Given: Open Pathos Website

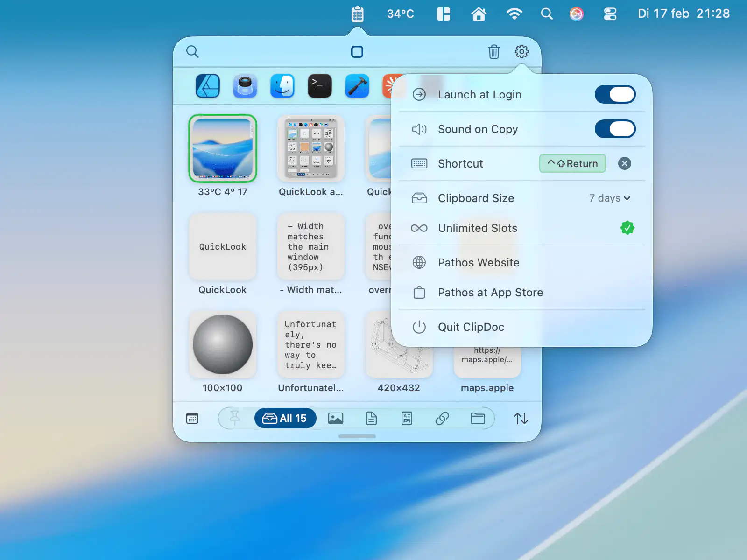Looking at the screenshot, I should [479, 263].
